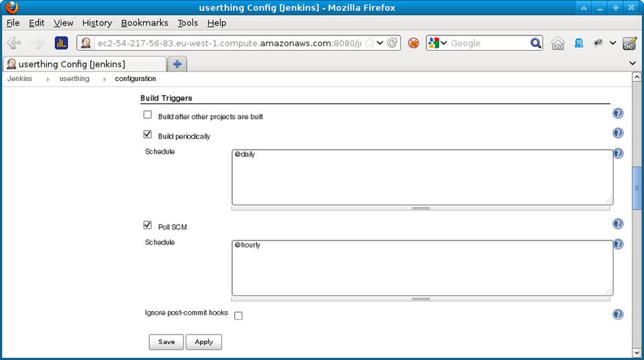Click into the @daily schedule text area
Image resolution: width=644 pixels, height=360 pixels.
point(422,177)
